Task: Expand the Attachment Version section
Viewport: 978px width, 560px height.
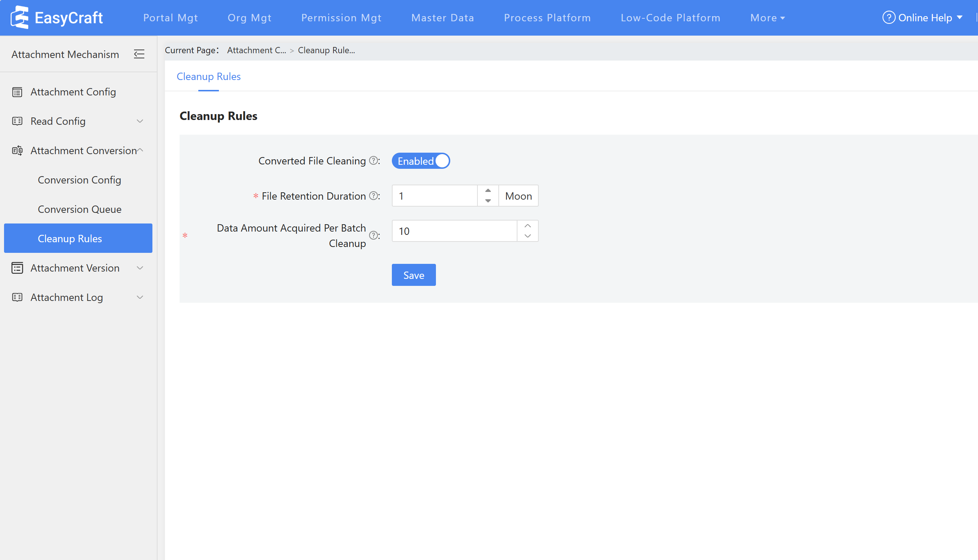Action: click(x=140, y=268)
